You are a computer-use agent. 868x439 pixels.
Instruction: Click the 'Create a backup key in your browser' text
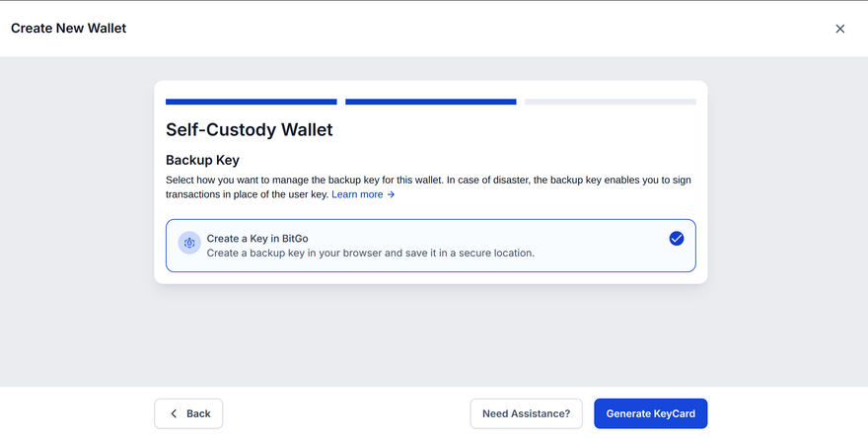[x=370, y=254]
